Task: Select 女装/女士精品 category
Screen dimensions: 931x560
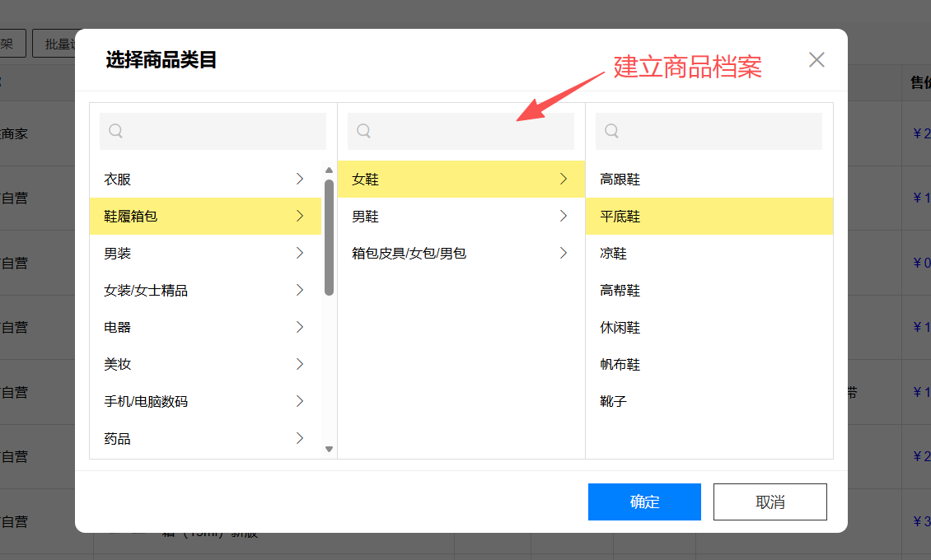Action: pyautogui.click(x=146, y=290)
